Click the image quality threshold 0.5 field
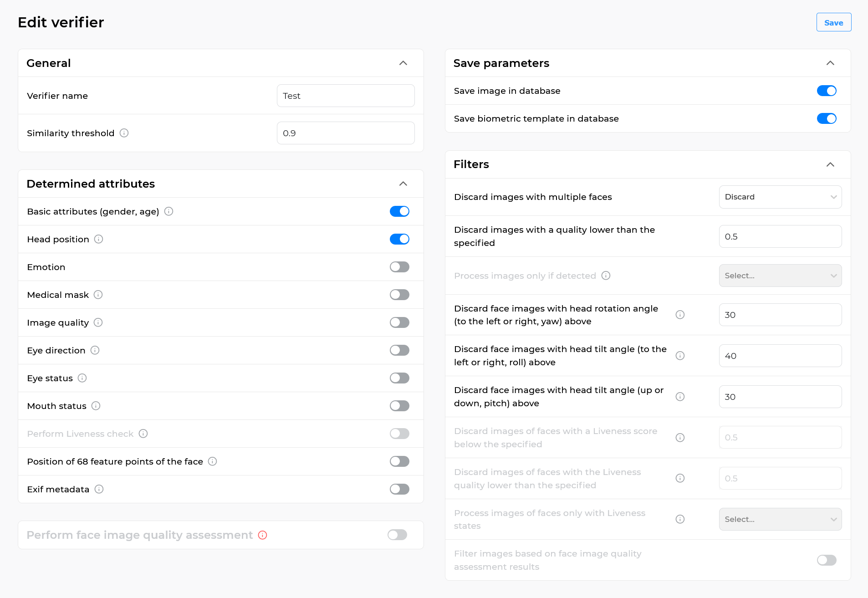This screenshot has width=868, height=598. tap(780, 236)
